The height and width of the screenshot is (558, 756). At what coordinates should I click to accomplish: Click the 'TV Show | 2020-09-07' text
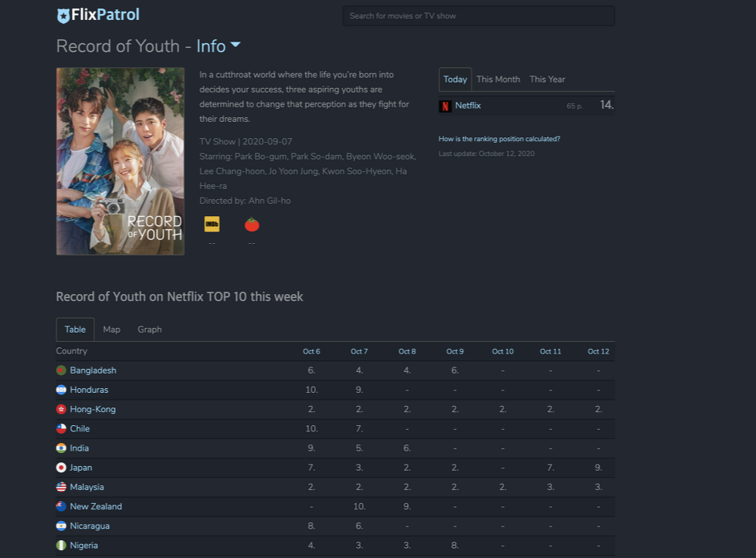pos(246,142)
